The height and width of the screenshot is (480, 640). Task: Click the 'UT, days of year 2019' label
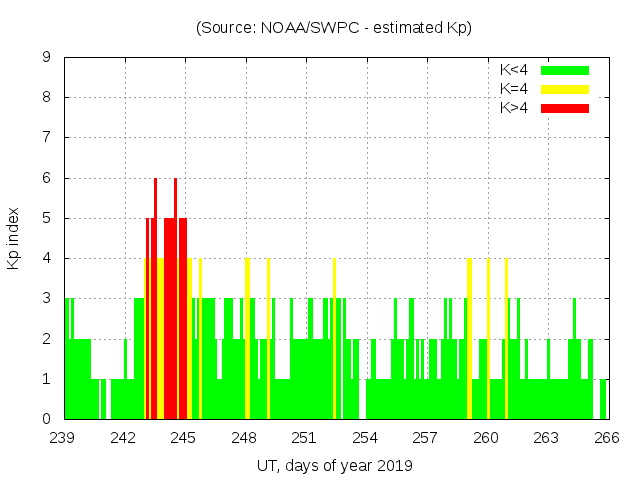click(334, 465)
